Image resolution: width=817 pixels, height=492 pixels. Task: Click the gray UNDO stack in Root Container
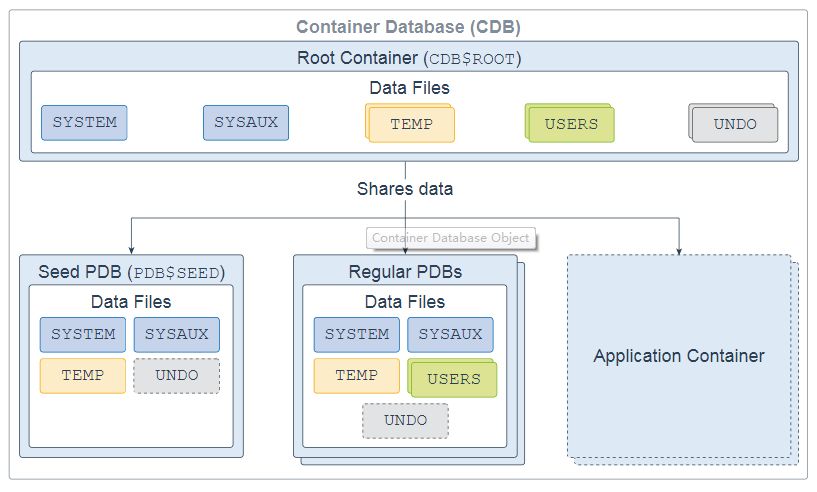[734, 125]
